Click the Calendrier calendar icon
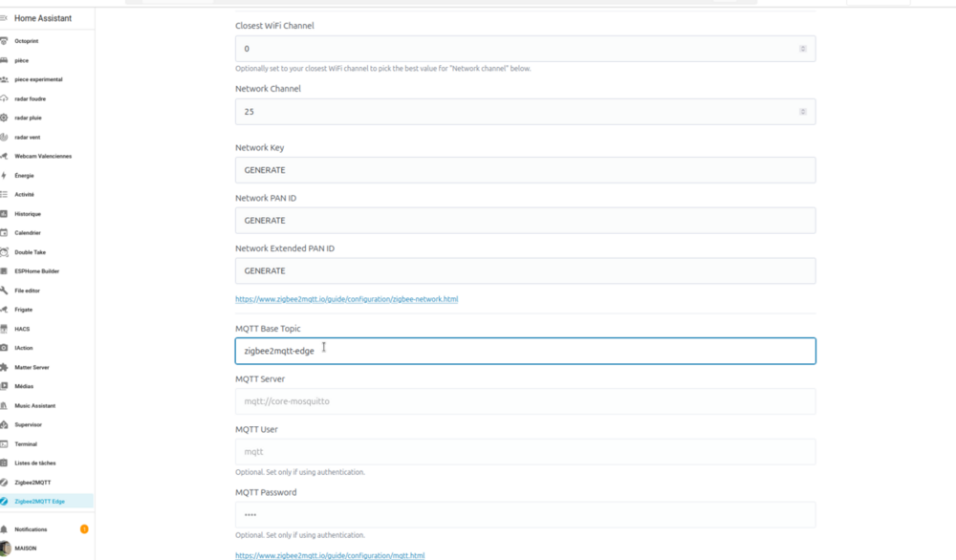956x560 pixels. coord(4,233)
